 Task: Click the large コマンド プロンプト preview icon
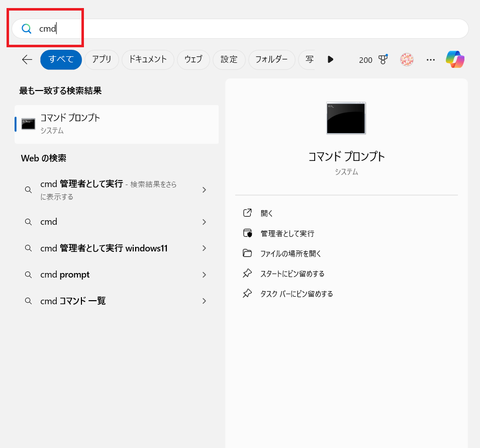tap(346, 118)
